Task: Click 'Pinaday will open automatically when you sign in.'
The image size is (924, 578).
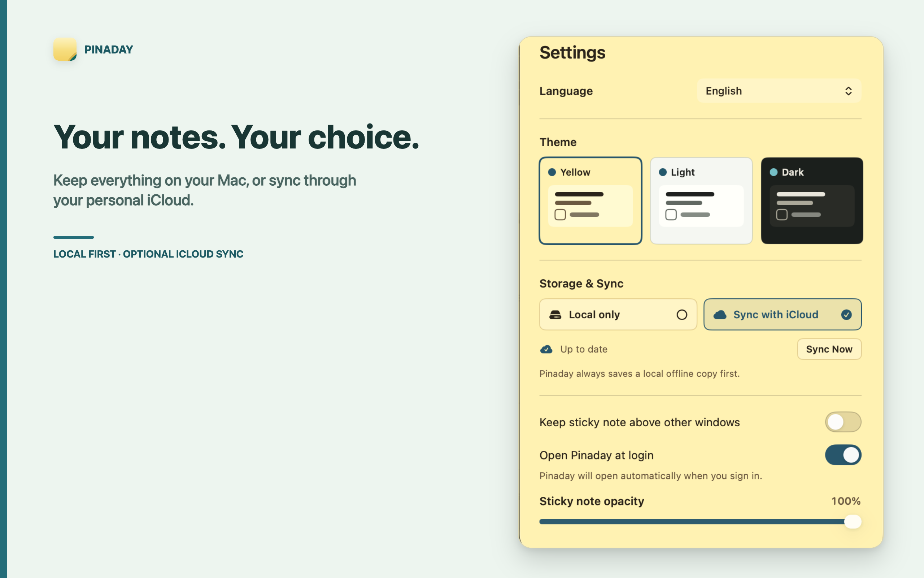Action: click(x=651, y=476)
